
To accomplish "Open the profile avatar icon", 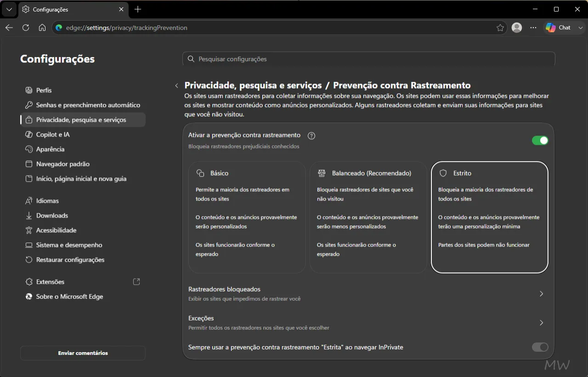I will 517,28.
